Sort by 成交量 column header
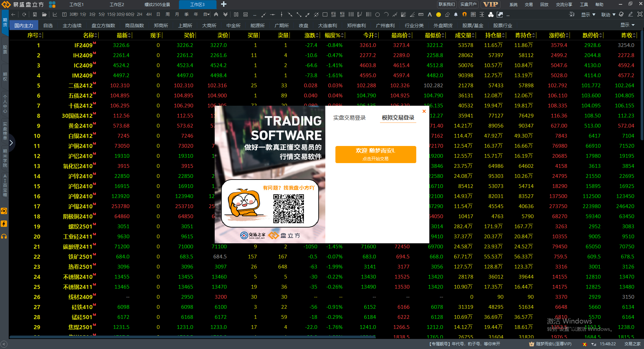 tap(465, 35)
